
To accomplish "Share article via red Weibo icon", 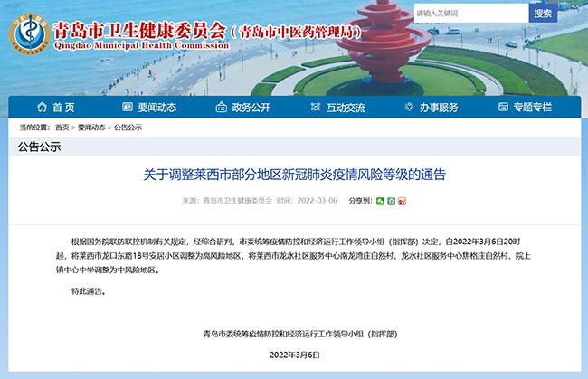I will click(x=402, y=201).
